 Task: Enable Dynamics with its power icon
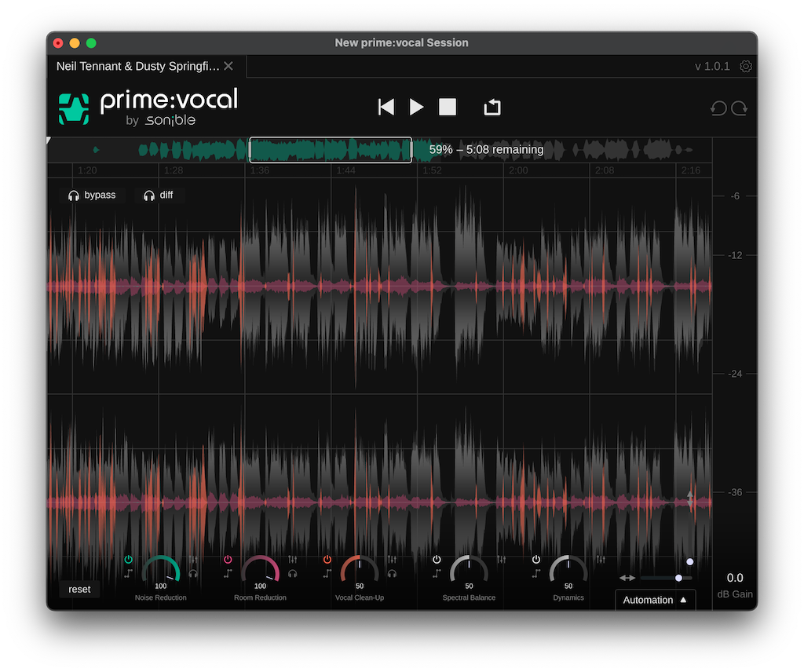535,559
